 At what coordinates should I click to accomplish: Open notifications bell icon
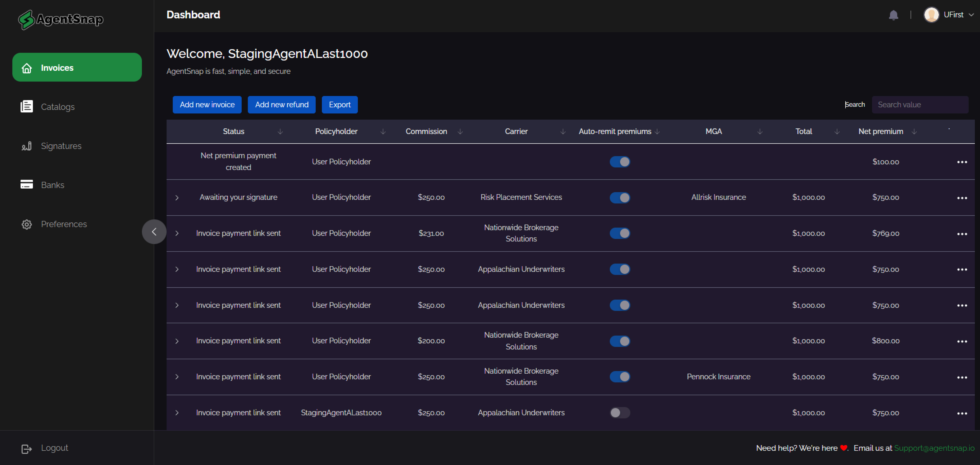point(893,15)
